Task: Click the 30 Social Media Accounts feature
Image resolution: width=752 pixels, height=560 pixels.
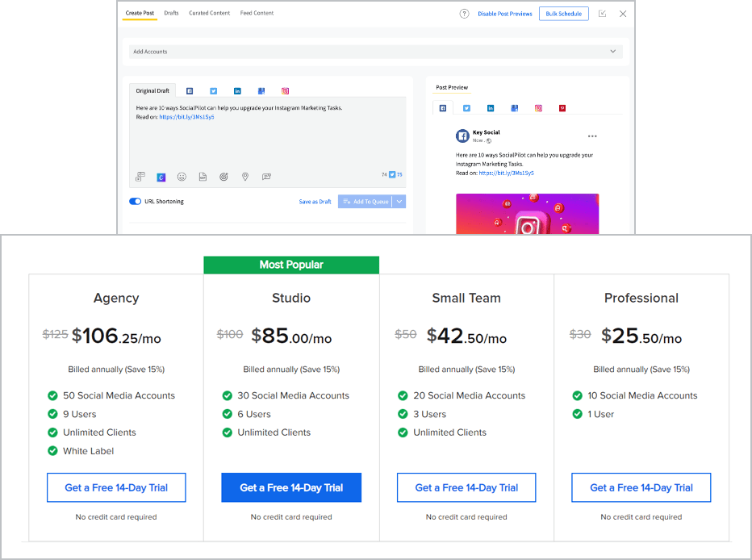Action: point(294,395)
